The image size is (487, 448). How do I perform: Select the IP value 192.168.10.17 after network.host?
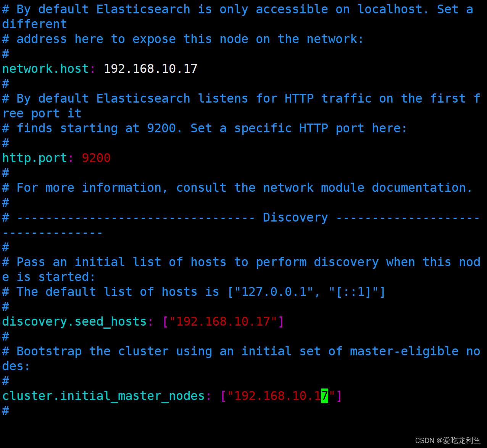150,69
